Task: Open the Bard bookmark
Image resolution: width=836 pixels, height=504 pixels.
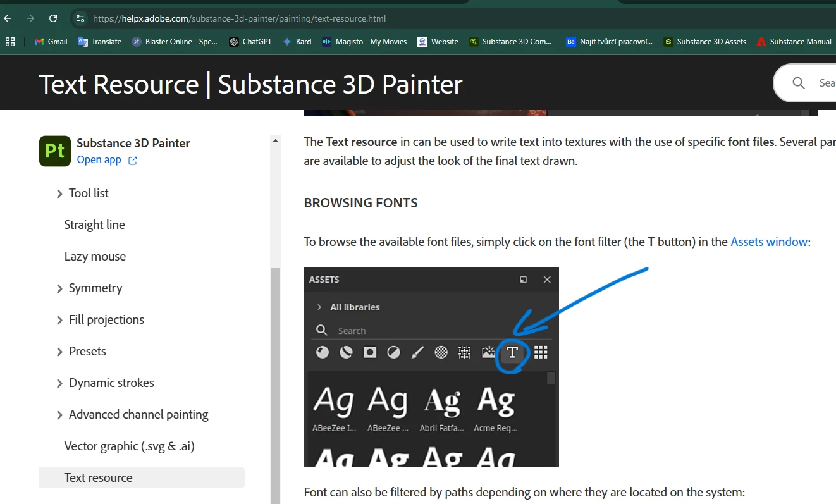Action: [x=297, y=42]
